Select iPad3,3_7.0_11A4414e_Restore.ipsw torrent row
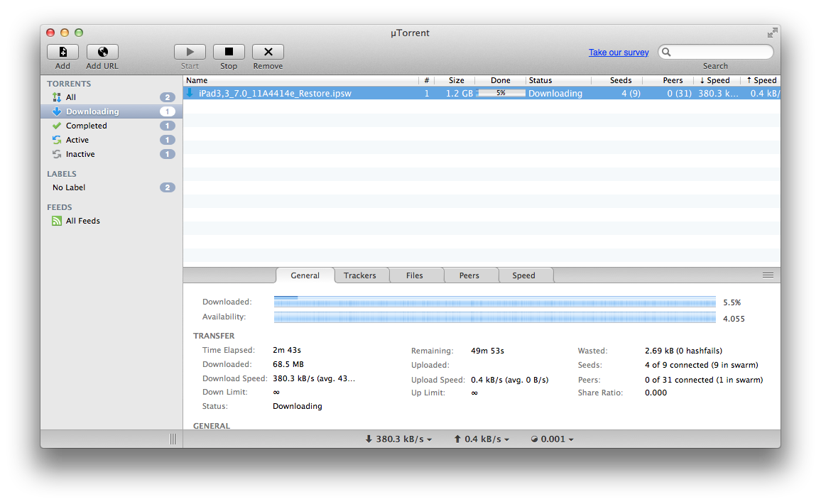The image size is (821, 504). point(482,93)
